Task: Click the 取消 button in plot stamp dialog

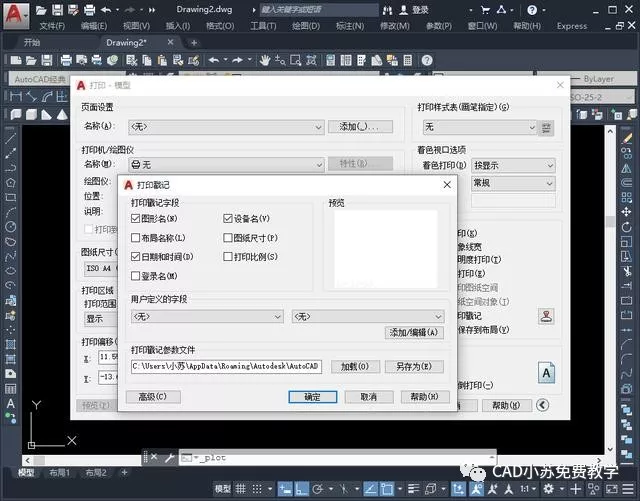Action: click(x=369, y=397)
